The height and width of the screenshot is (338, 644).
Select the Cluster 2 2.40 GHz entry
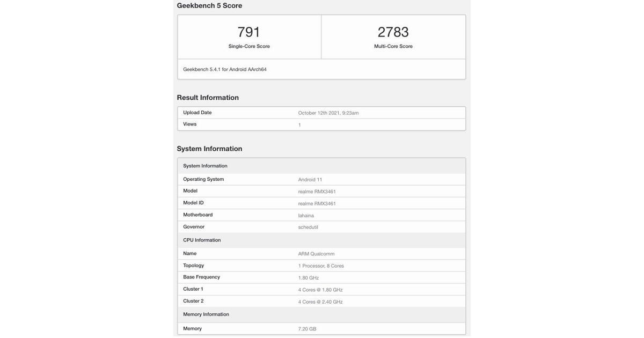tap(320, 300)
